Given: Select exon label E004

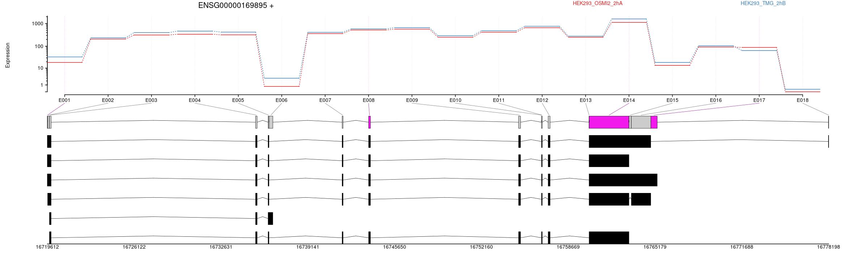Looking at the screenshot, I should click(195, 100).
